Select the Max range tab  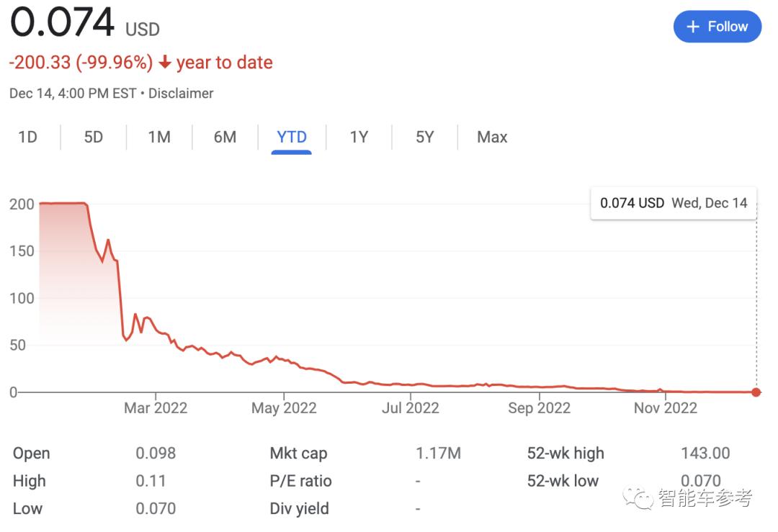point(492,137)
